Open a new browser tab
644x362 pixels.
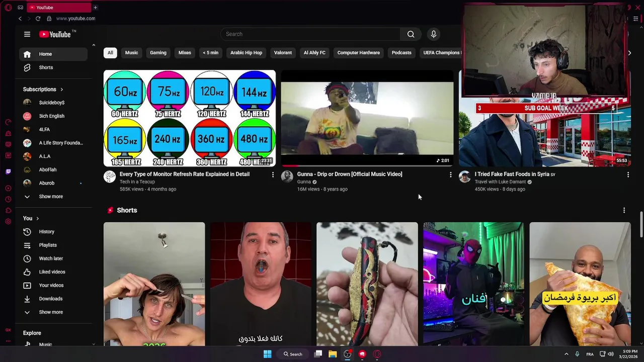(95, 8)
